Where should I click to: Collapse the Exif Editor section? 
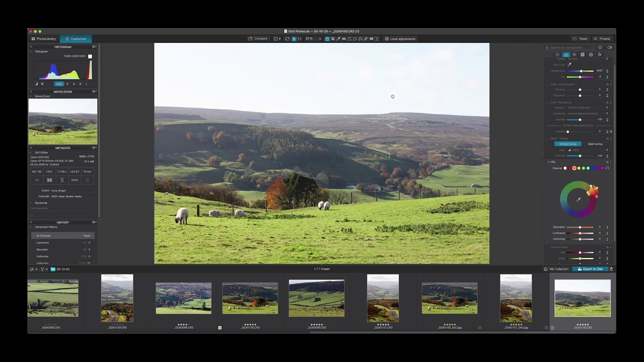click(x=31, y=152)
